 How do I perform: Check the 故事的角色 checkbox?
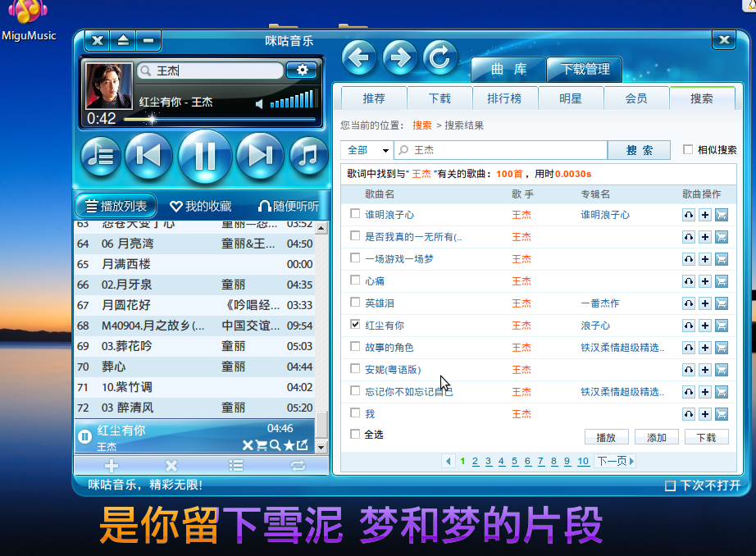click(x=355, y=347)
